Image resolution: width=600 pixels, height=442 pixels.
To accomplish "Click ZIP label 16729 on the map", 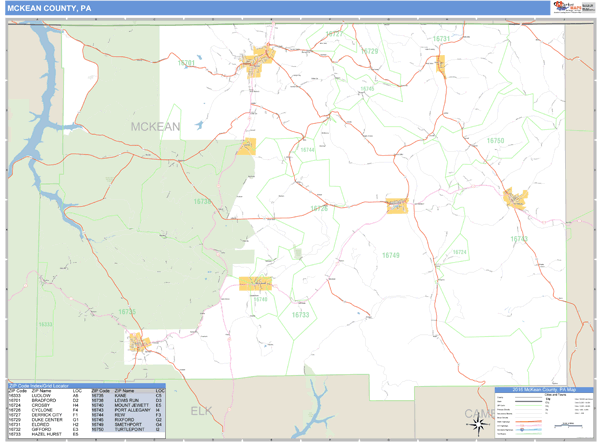I will point(369,51).
